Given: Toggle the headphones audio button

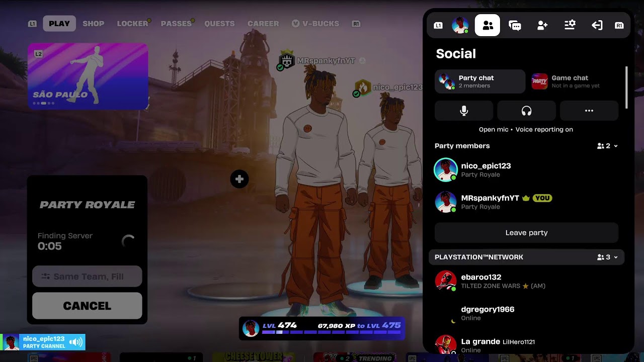Looking at the screenshot, I should [526, 111].
